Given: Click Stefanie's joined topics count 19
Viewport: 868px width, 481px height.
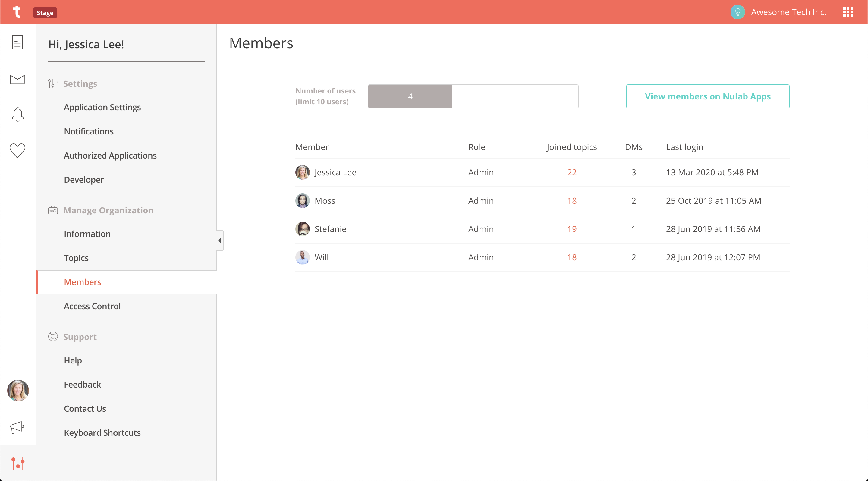Looking at the screenshot, I should (x=571, y=229).
